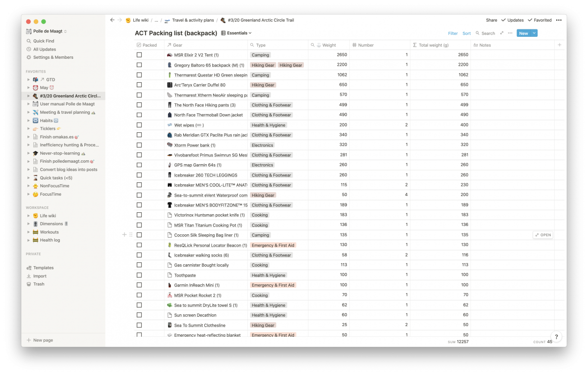The width and height of the screenshot is (588, 375).
Task: Expand the Workouts page toggle
Action: [28, 232]
